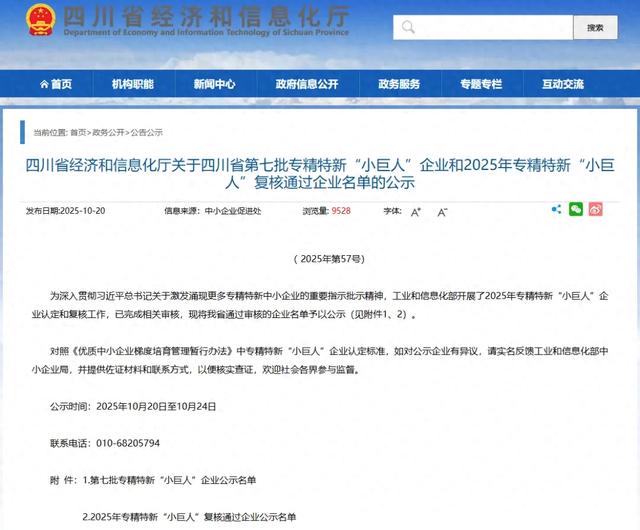This screenshot has width=640, height=530.
Task: Open attachment 1 第七批专精特新“小巨人”企业公示名单
Action: coord(173,480)
